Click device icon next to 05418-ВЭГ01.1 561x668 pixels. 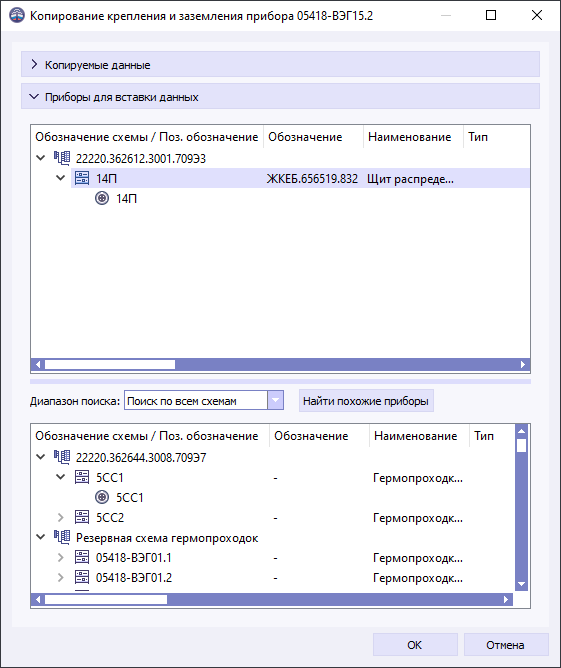(82, 557)
